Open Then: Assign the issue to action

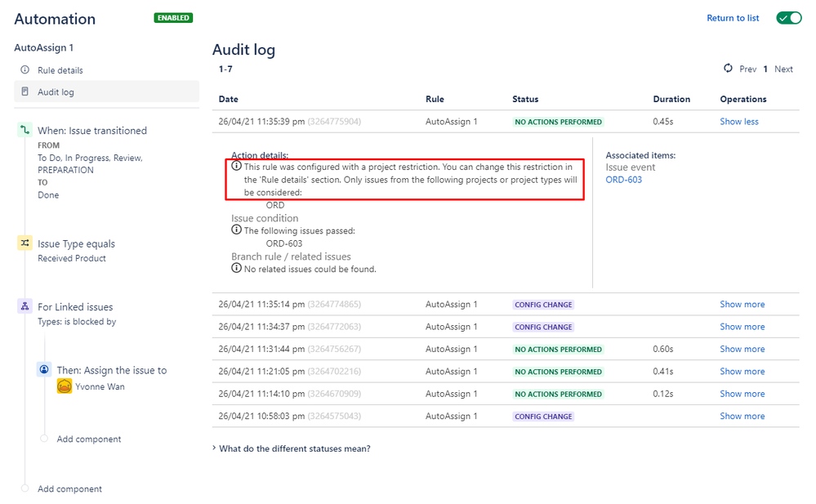point(112,370)
